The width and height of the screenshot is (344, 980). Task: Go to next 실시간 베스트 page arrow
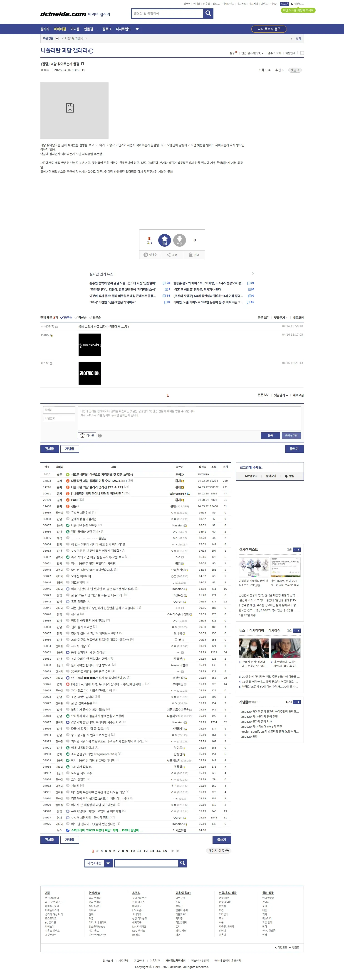point(299,549)
